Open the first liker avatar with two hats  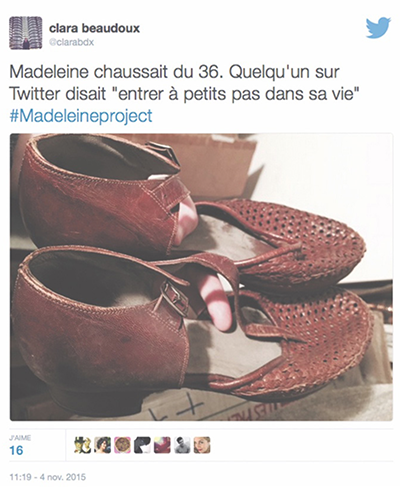tap(82, 445)
